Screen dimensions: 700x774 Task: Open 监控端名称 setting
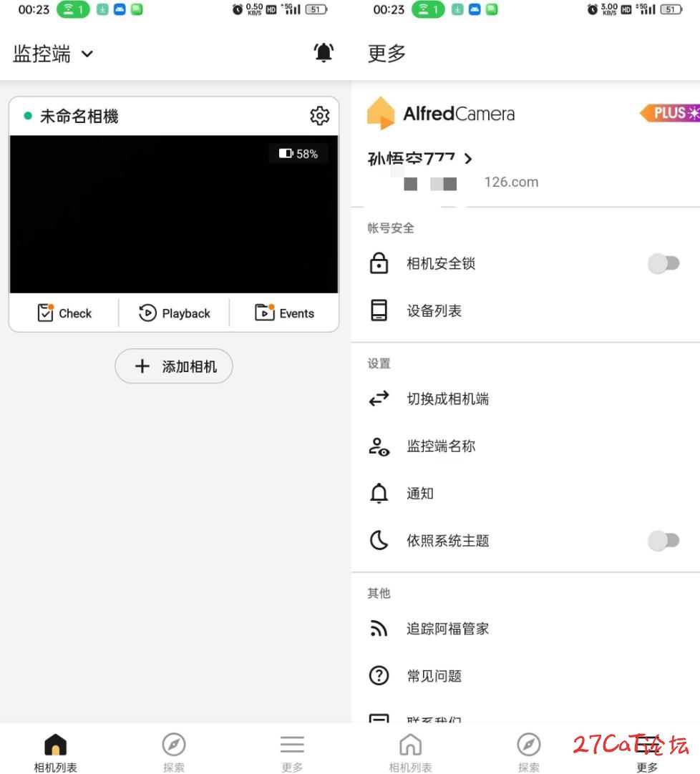[525, 446]
